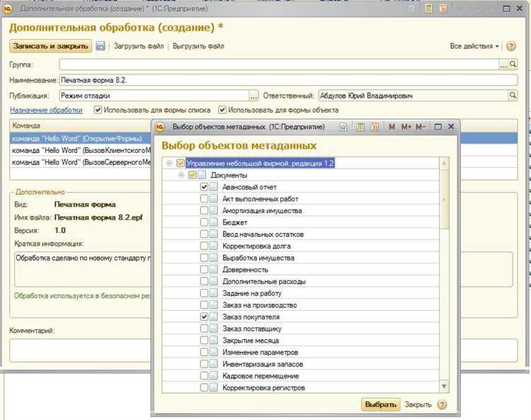Select команда Hello Word (ОткрытиеФормы) row
531x420 pixels.
click(81, 139)
